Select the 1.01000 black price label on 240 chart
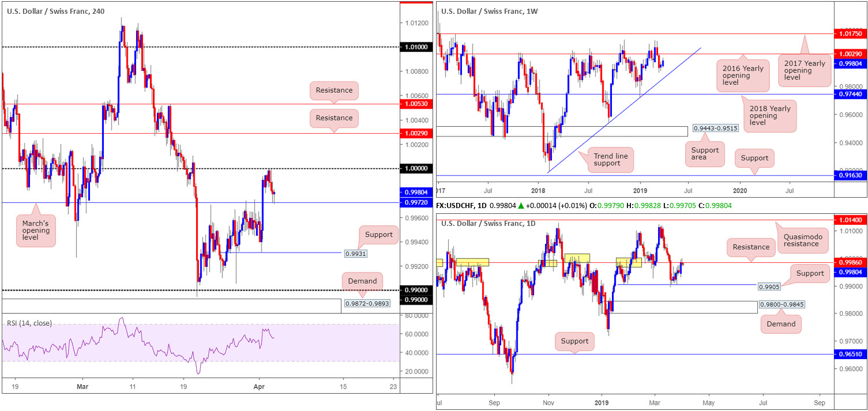Screen dimensions: 868x411 [x=416, y=47]
